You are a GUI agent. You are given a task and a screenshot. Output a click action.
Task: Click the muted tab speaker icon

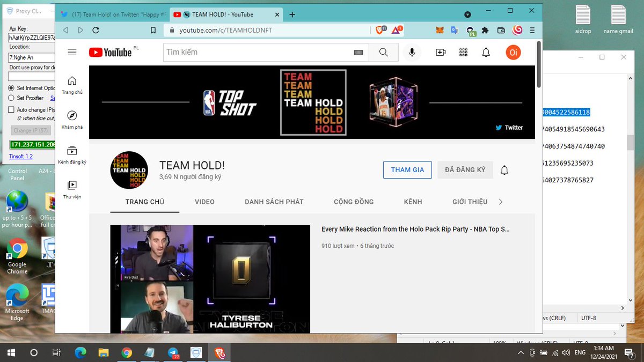(x=187, y=14)
